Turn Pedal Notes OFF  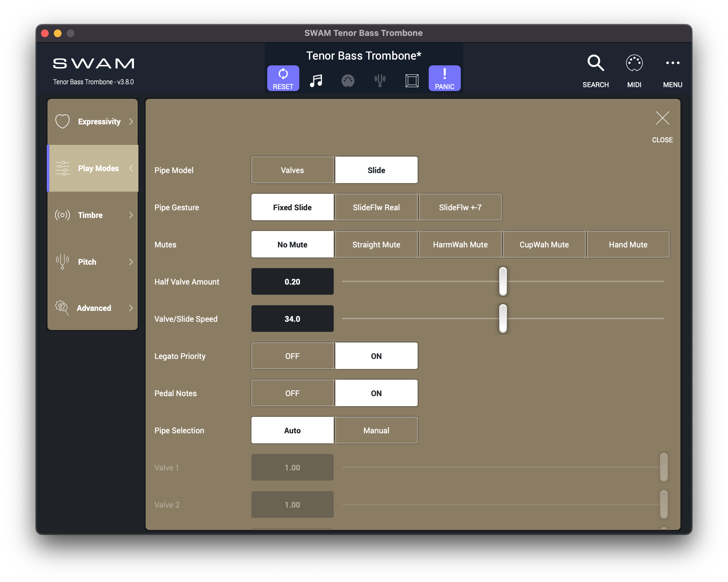[x=292, y=393]
